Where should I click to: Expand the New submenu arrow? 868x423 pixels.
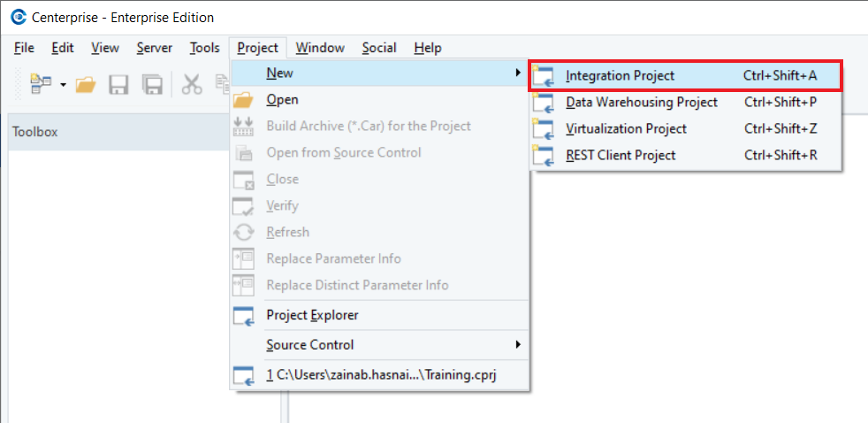coord(518,73)
